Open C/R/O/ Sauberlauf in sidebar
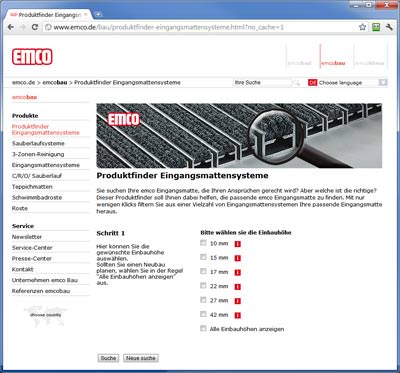This screenshot has width=400, height=373. [x=37, y=176]
